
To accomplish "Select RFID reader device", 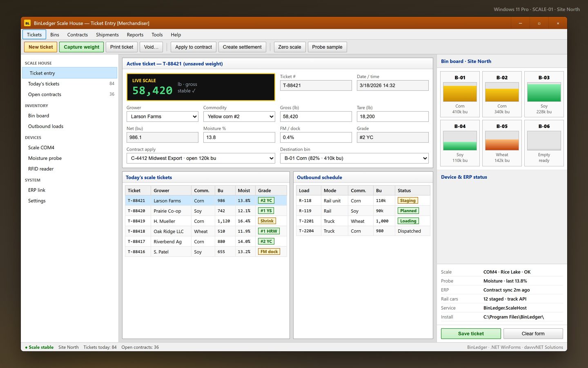I will point(69,169).
